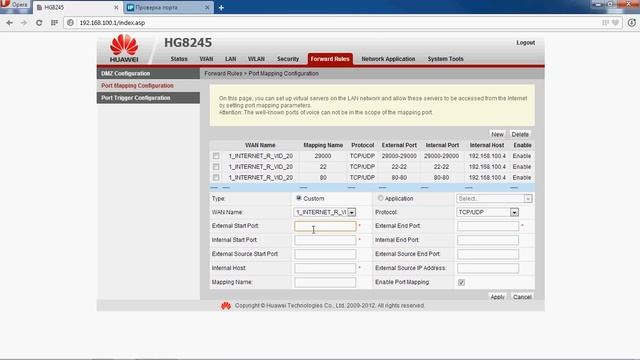Click the Mapping Name field

tap(325, 282)
